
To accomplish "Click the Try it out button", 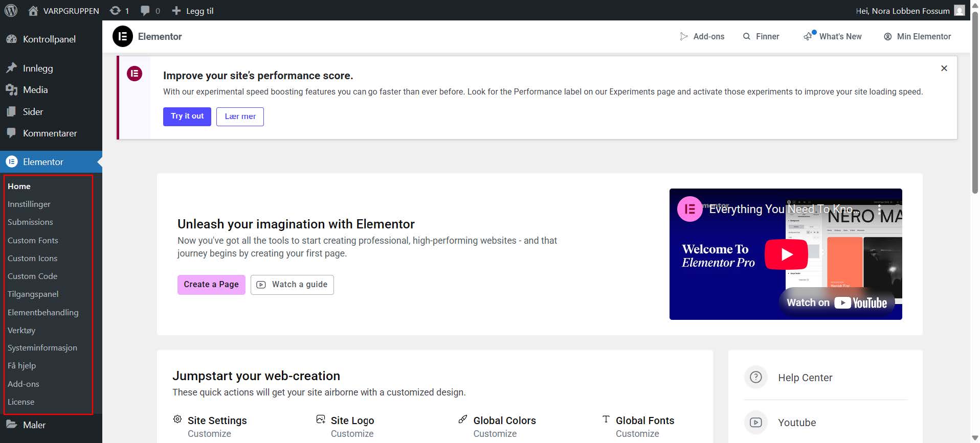I will 187,116.
